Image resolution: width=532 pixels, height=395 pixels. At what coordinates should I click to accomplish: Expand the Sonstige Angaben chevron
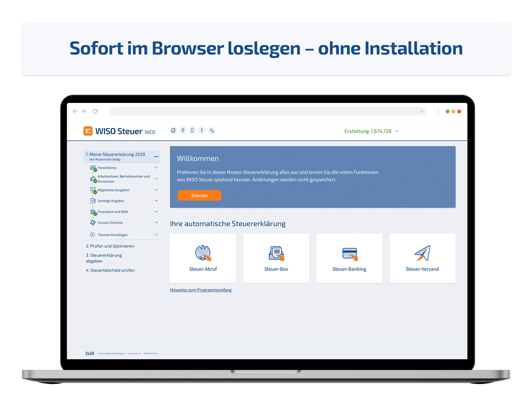click(x=156, y=201)
